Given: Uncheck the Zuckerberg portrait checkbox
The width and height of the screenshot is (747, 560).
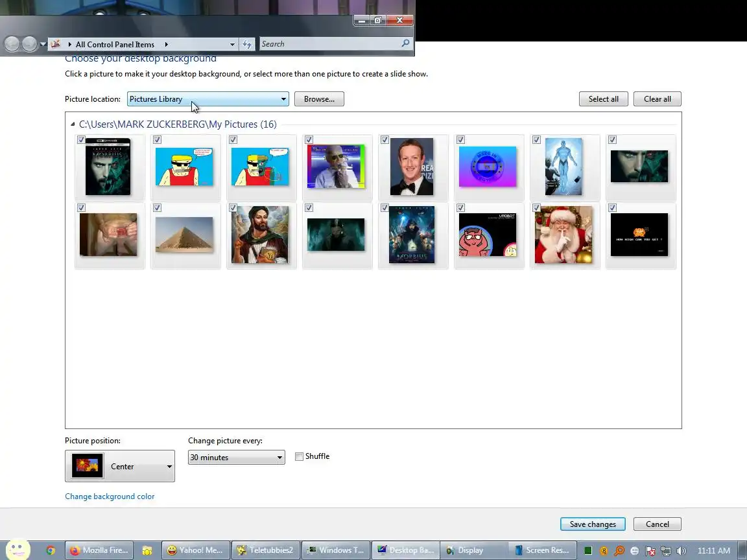Looking at the screenshot, I should click(x=385, y=139).
